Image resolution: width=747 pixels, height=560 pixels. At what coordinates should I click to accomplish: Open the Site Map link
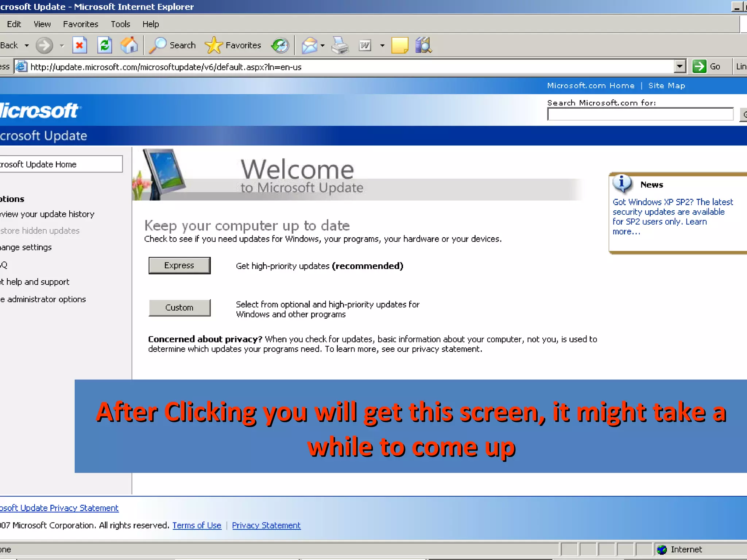click(x=667, y=86)
